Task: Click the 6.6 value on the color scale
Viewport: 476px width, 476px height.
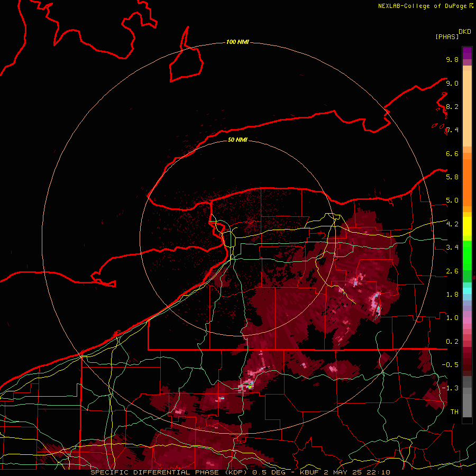Action: point(452,153)
